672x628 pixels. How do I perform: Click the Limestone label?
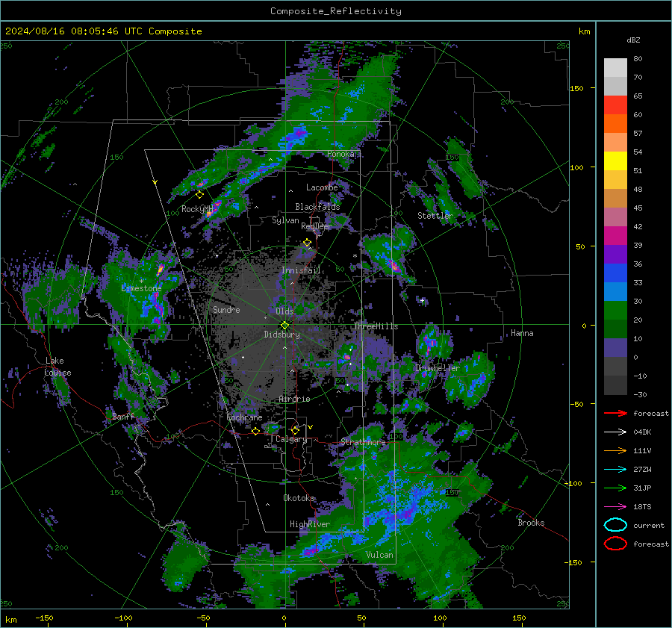click(x=141, y=288)
